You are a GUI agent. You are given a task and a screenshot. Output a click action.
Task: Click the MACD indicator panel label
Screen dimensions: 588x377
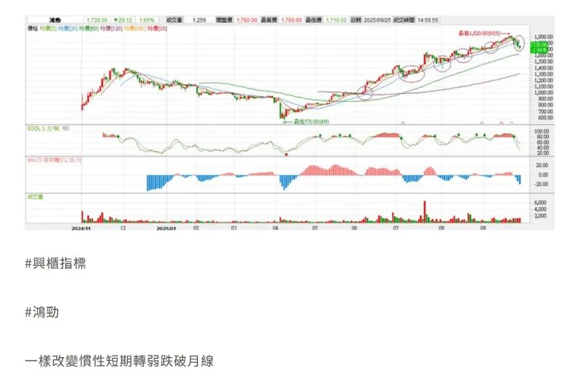click(54, 160)
